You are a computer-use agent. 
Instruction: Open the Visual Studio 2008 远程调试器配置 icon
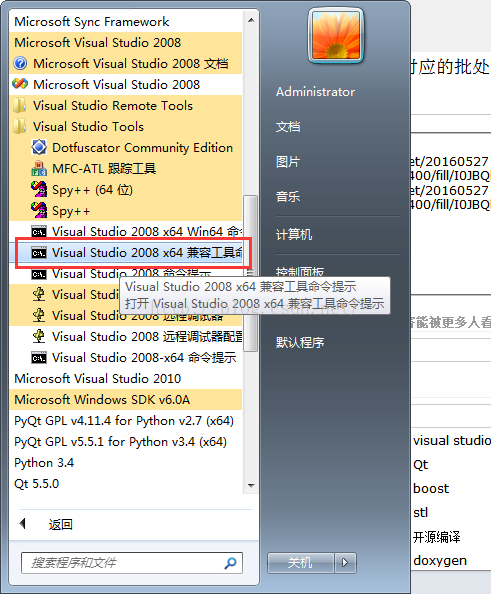[39, 336]
